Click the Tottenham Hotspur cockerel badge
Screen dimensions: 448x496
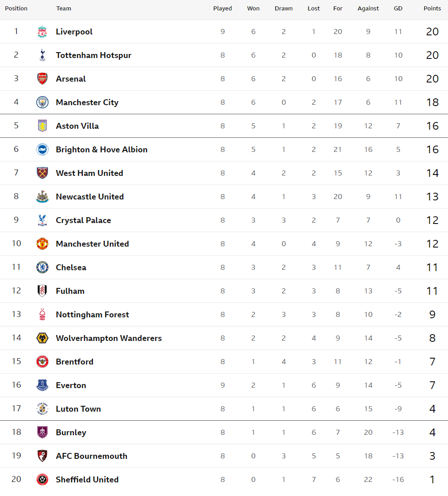[42, 55]
